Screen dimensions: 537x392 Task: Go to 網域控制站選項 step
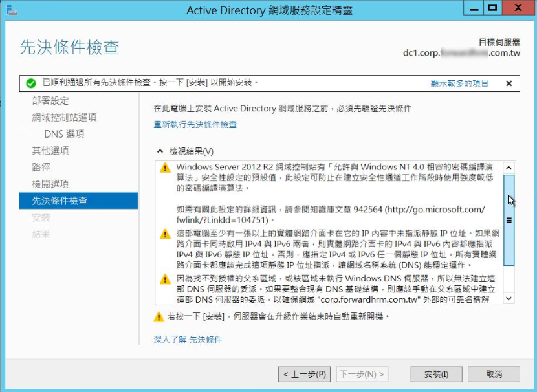click(64, 118)
